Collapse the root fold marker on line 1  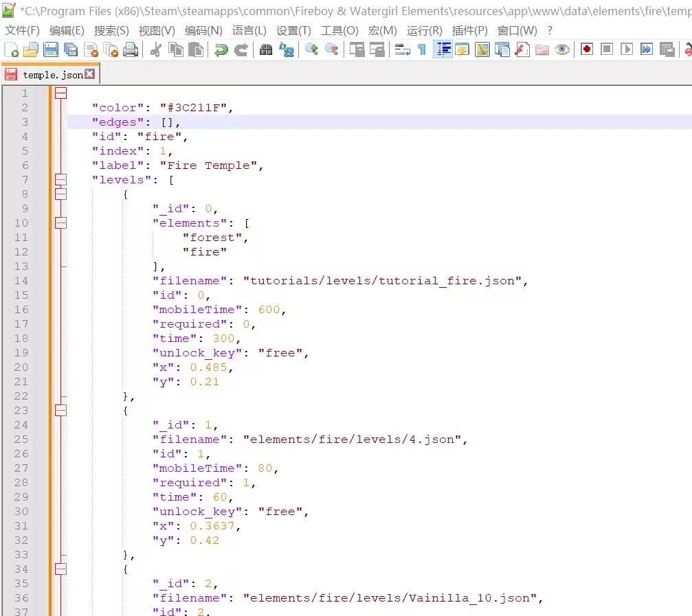[x=61, y=93]
